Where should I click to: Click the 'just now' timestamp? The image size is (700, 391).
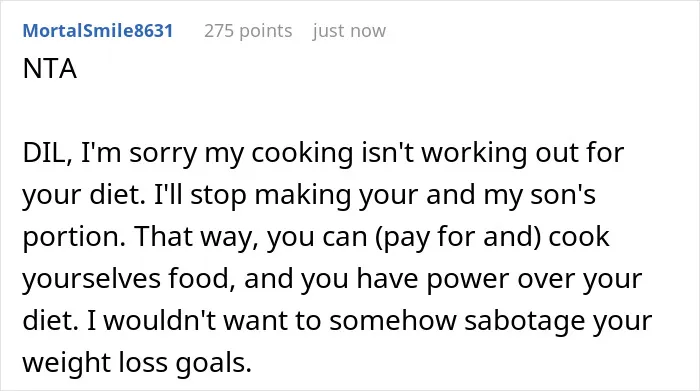349,31
